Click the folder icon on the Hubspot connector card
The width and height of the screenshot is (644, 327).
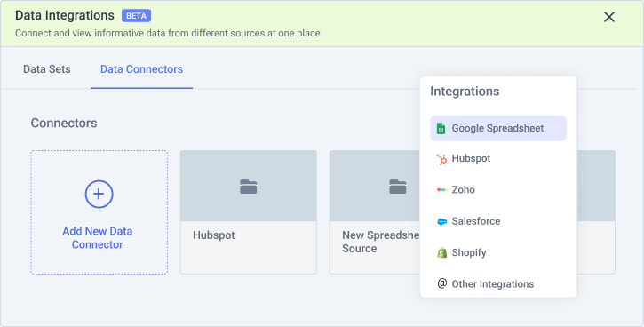[x=249, y=187]
